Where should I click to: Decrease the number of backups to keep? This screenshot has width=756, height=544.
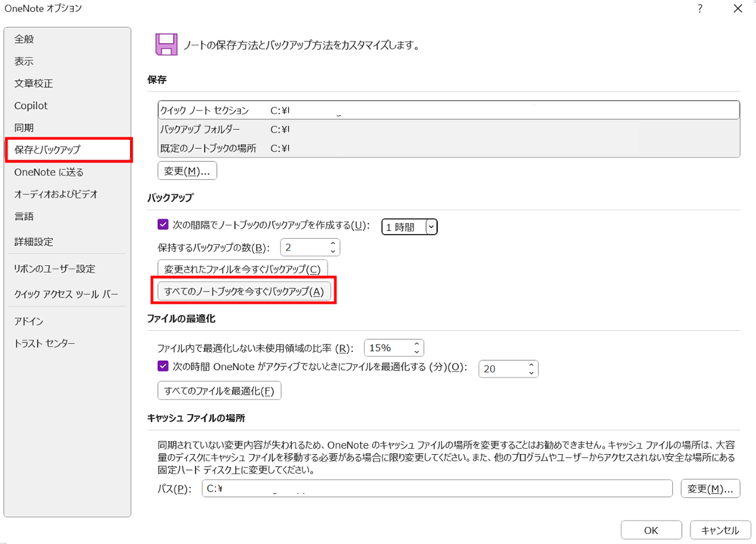click(x=333, y=251)
